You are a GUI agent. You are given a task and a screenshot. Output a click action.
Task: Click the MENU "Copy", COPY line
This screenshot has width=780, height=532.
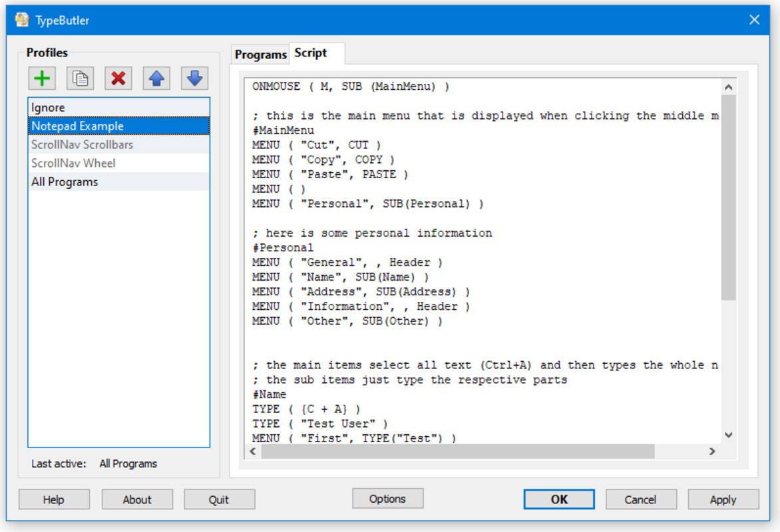pyautogui.click(x=323, y=160)
